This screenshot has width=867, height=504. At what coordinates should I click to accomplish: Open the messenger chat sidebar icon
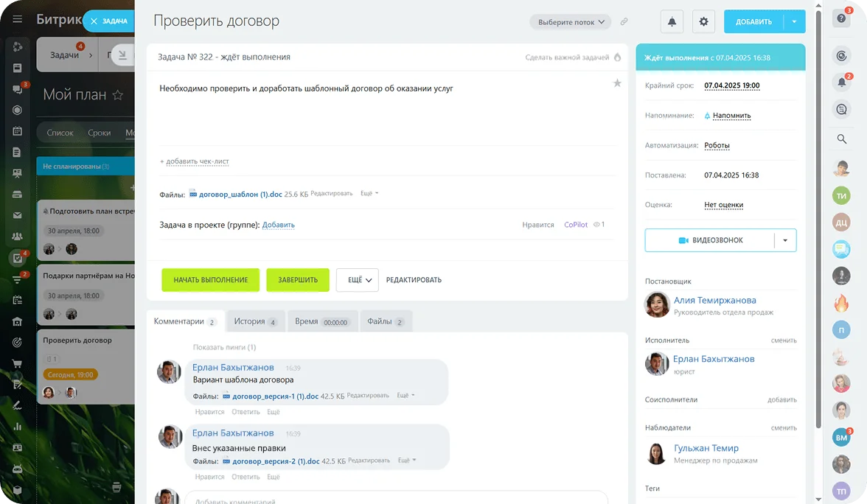point(17,89)
